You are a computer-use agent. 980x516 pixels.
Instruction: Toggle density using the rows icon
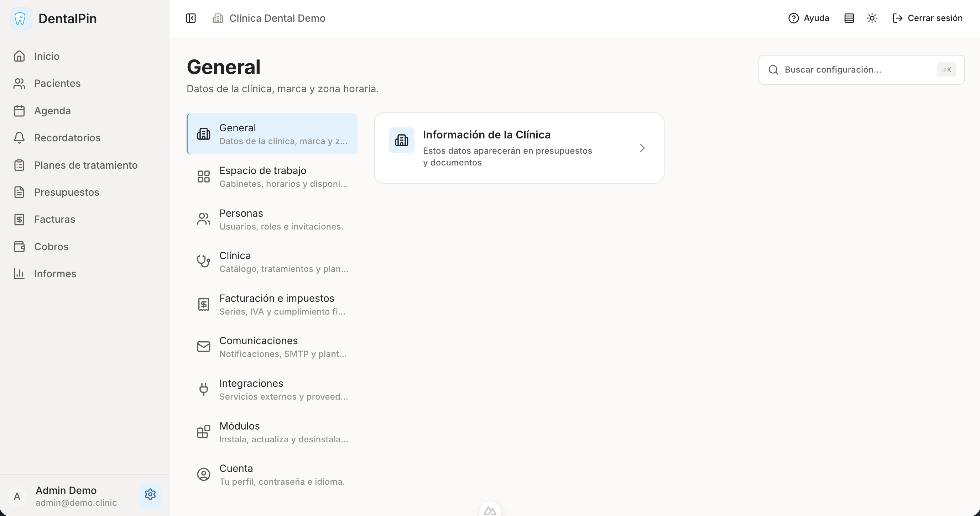[x=849, y=18]
